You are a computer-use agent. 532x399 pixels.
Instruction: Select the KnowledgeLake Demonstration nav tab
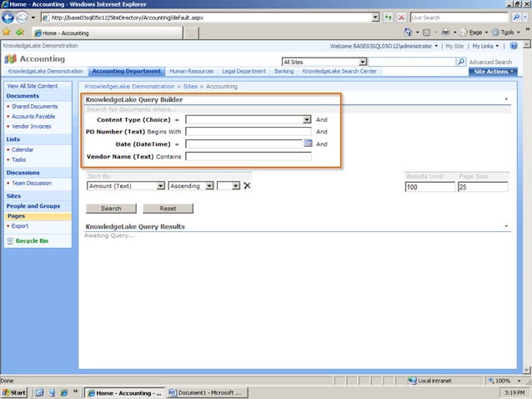click(x=46, y=71)
